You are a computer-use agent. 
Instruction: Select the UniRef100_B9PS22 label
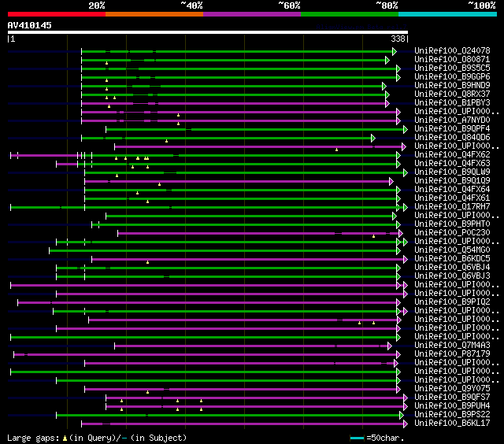(x=452, y=415)
